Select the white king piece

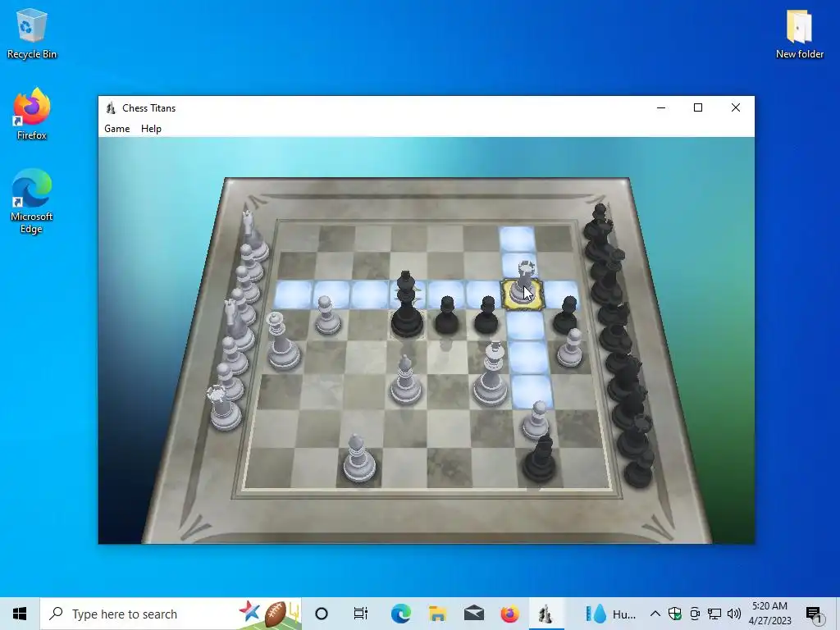(491, 375)
